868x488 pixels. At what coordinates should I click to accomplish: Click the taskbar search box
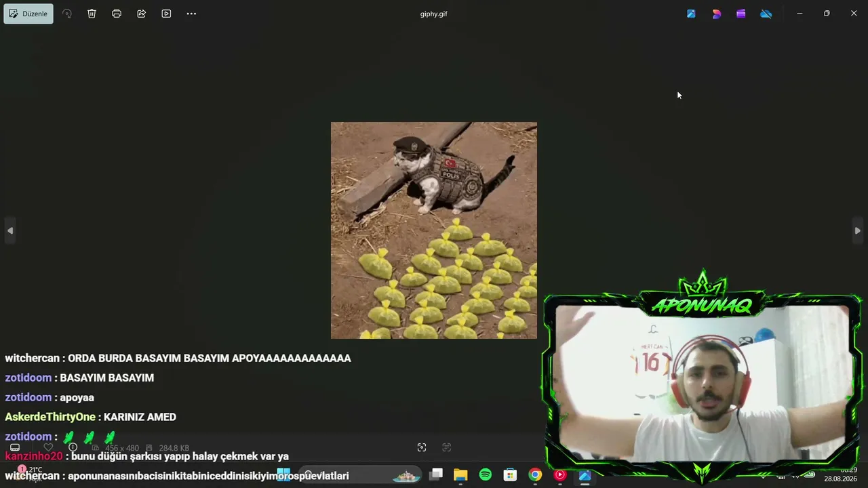tap(361, 474)
